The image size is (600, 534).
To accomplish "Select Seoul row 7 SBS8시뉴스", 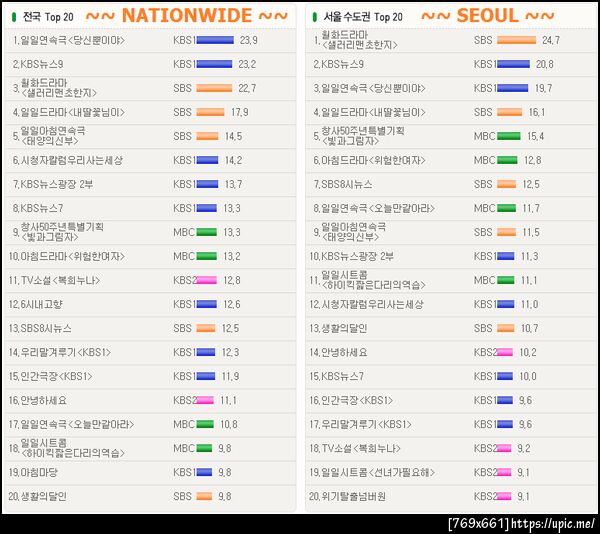I will (x=451, y=184).
